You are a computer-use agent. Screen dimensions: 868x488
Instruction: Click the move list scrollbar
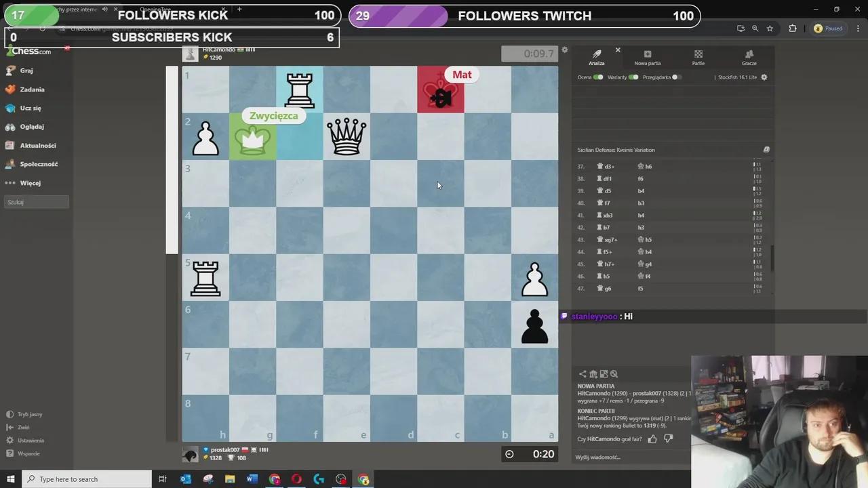coord(772,258)
